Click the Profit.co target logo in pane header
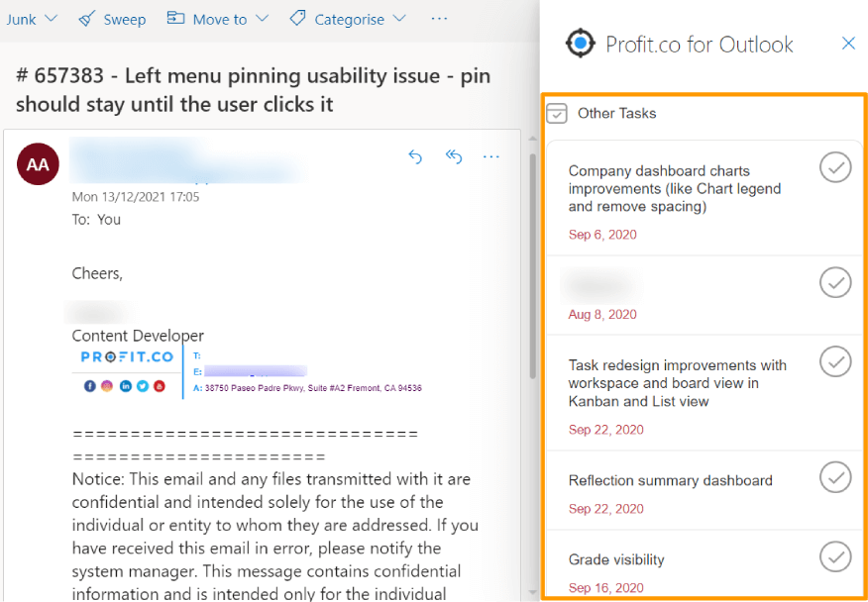This screenshot has height=602, width=868. pyautogui.click(x=580, y=44)
